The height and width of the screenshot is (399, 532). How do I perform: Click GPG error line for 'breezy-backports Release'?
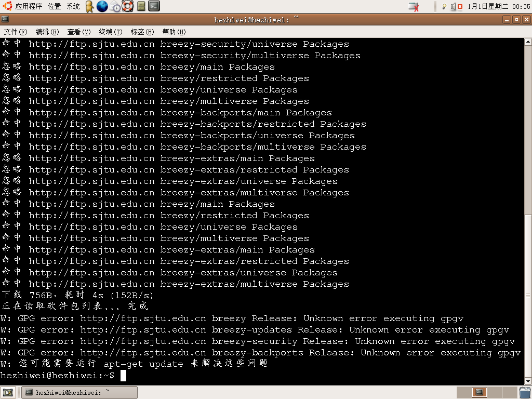click(x=261, y=353)
